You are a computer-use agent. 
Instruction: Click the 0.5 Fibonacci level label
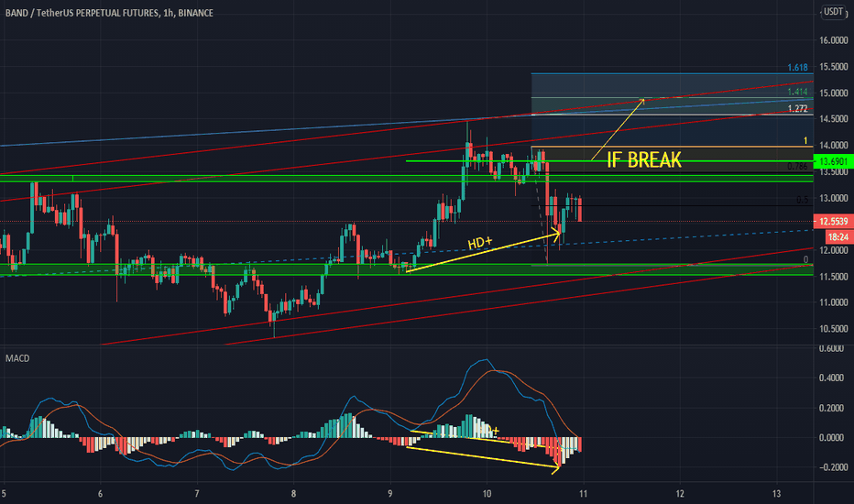click(803, 200)
